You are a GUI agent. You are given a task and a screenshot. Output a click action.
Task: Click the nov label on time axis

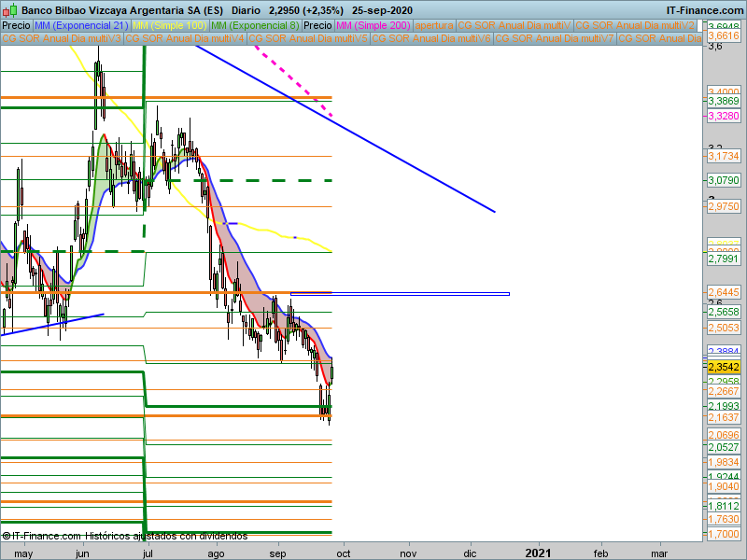[408, 553]
